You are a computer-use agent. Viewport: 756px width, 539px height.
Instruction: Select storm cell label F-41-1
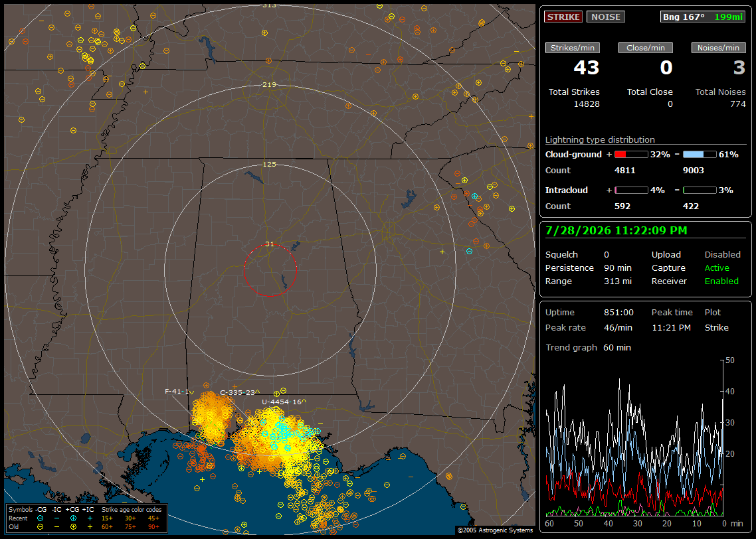(177, 391)
